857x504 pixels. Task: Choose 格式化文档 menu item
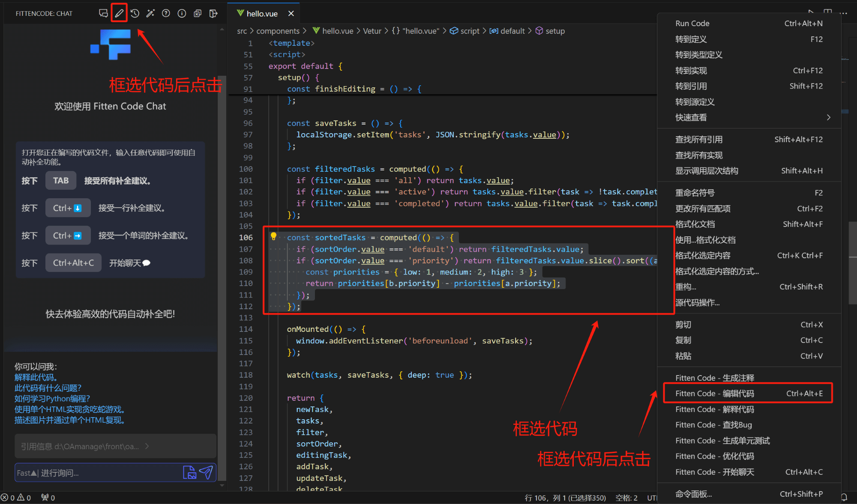[x=749, y=224]
